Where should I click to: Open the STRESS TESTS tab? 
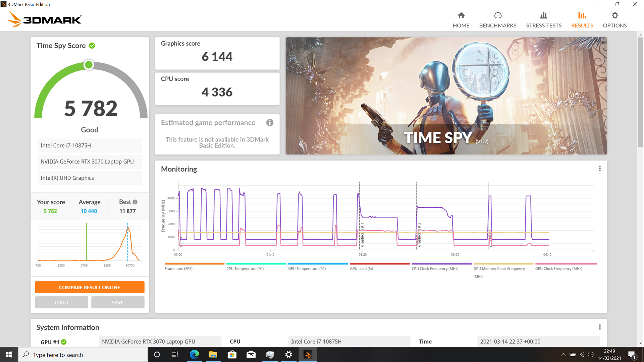coord(544,20)
